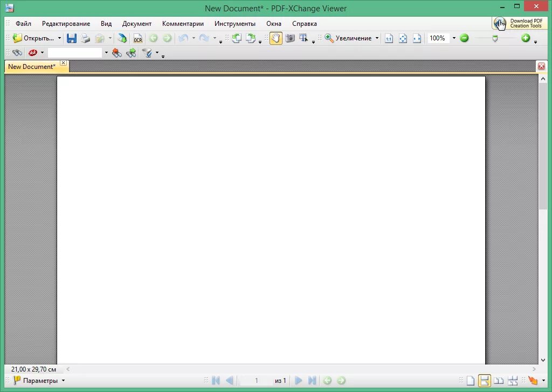
Task: Open the zoom percentage dropdown
Action: (454, 38)
